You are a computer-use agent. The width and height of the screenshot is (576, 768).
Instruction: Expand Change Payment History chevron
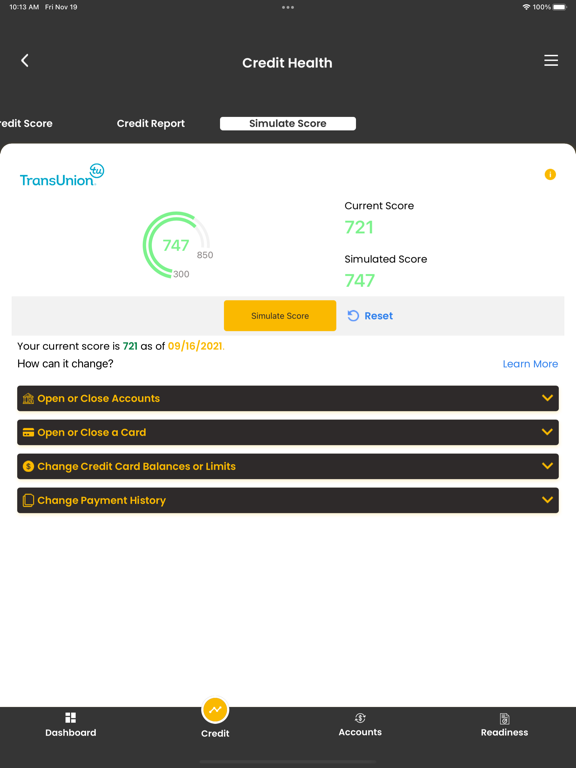click(x=547, y=500)
